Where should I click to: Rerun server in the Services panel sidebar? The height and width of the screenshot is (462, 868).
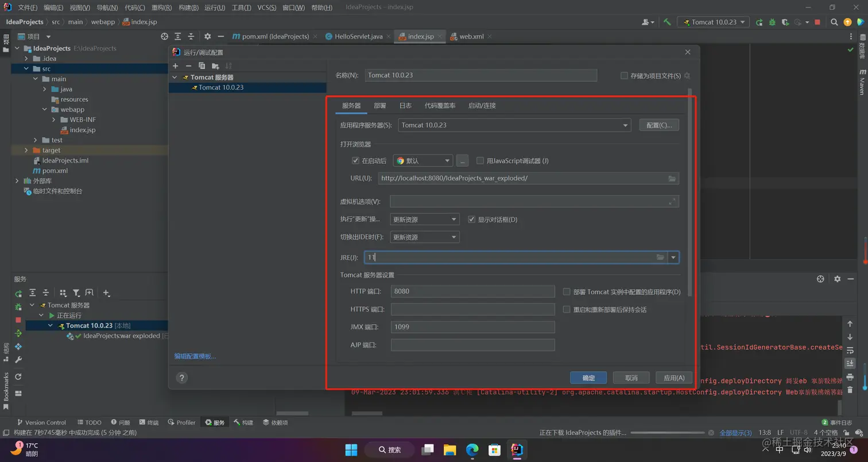18,294
